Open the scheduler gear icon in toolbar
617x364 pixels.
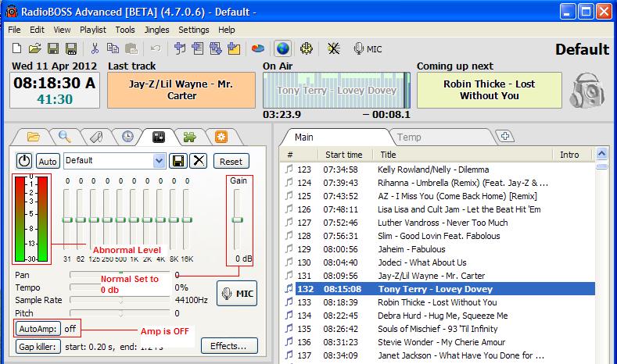click(307, 48)
